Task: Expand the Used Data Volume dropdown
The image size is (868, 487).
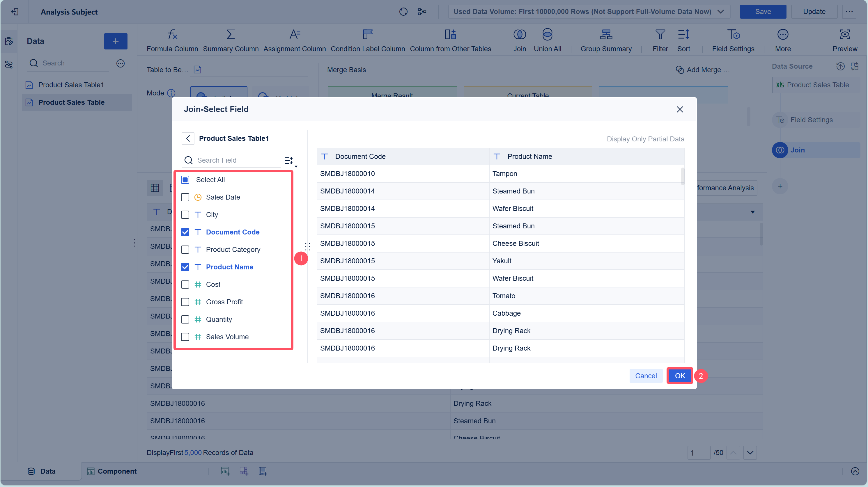Action: point(720,11)
